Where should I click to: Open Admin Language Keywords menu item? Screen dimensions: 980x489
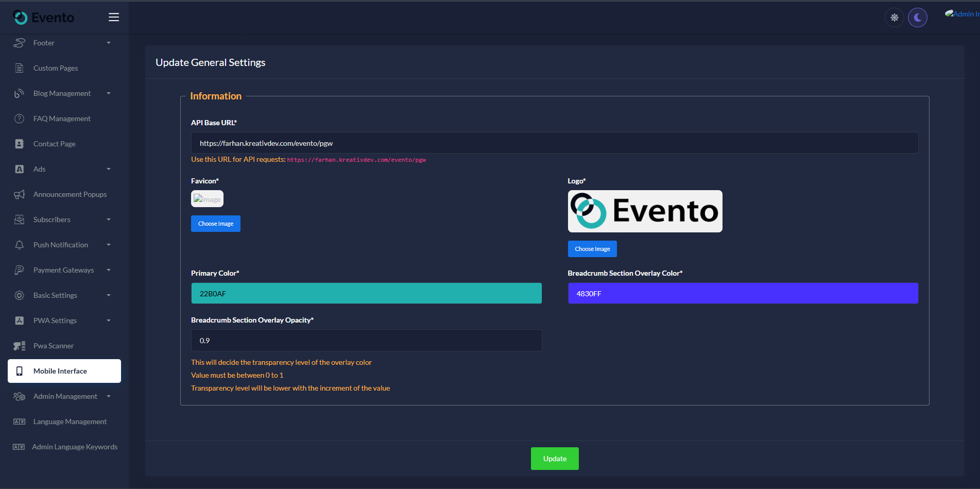point(74,447)
